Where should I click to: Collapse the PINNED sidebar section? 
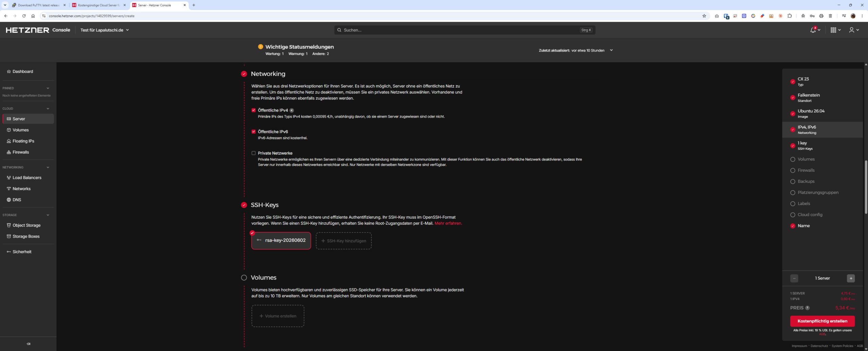pyautogui.click(x=48, y=88)
